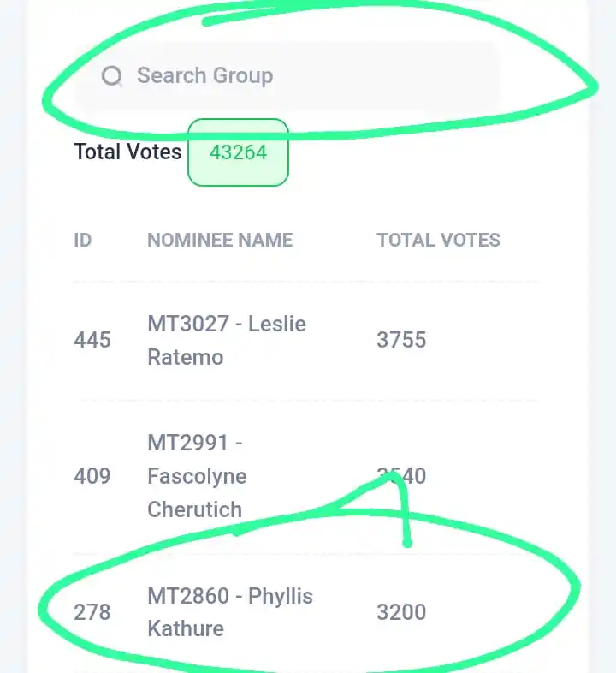Select nominee ID 278
Image resolution: width=616 pixels, height=673 pixels.
(x=92, y=612)
